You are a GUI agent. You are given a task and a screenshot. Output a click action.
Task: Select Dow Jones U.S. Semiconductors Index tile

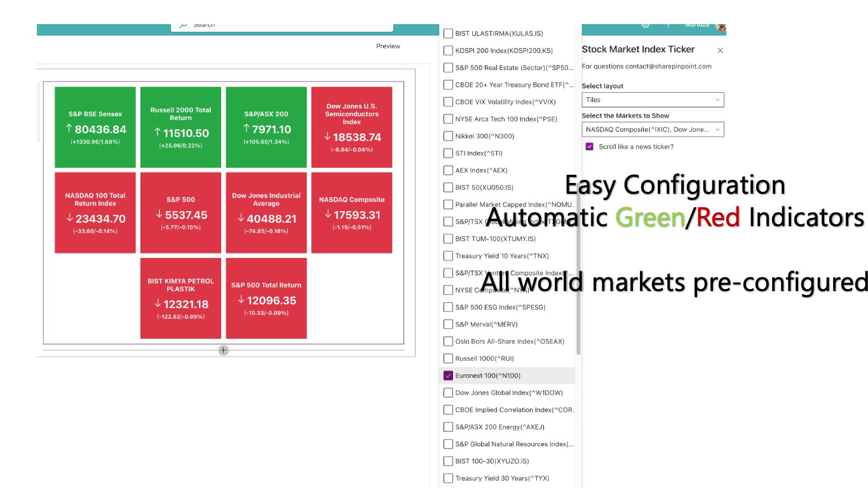(x=351, y=127)
